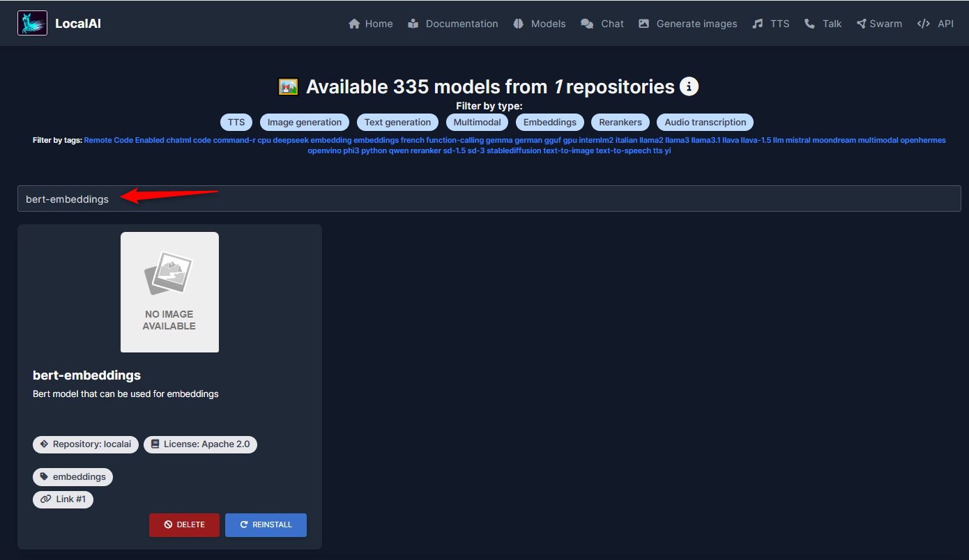The height and width of the screenshot is (560, 969).
Task: Click the house icon for Home
Action: point(354,24)
